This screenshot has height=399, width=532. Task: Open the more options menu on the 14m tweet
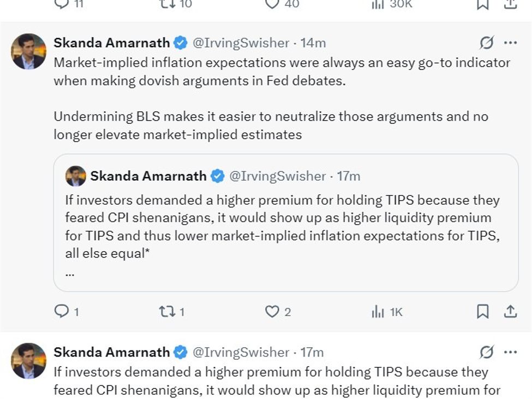(510, 43)
